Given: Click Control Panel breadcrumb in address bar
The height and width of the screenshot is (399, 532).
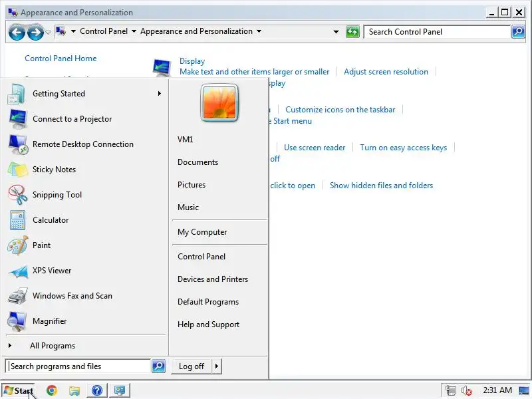Looking at the screenshot, I should (x=104, y=31).
